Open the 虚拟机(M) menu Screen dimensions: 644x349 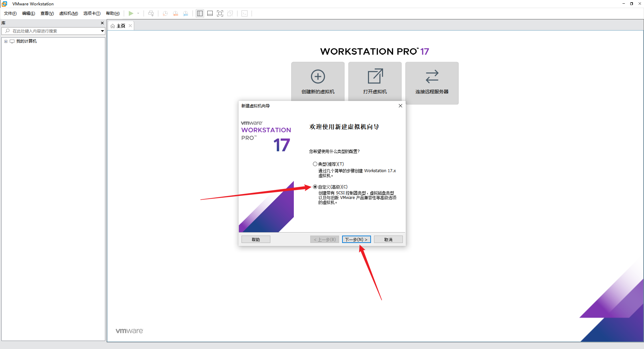[68, 13]
